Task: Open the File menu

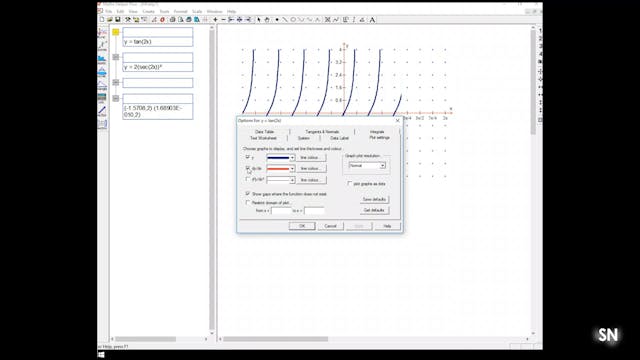Action: pos(108,11)
